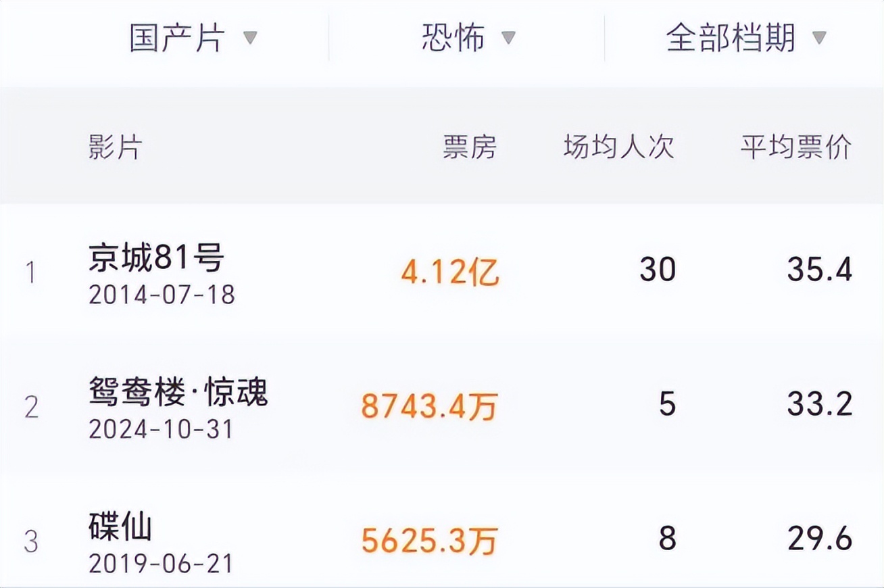Sort by the 票房 column header

click(x=470, y=147)
